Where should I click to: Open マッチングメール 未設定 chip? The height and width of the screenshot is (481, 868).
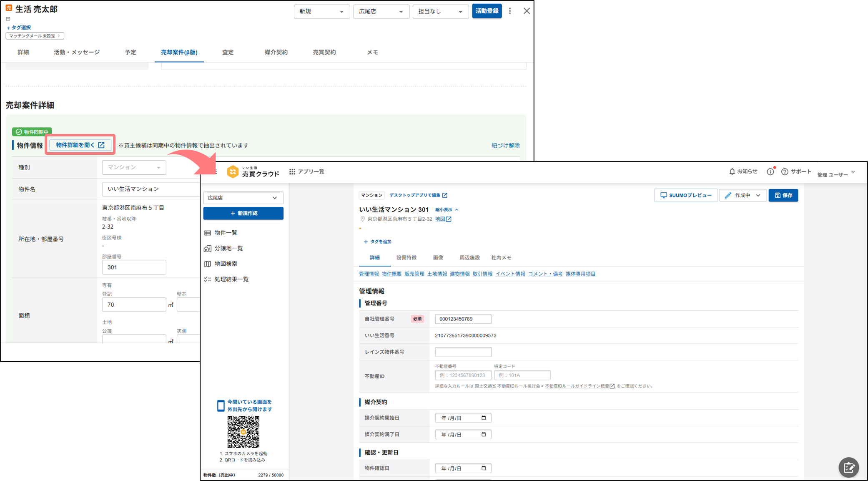click(35, 36)
